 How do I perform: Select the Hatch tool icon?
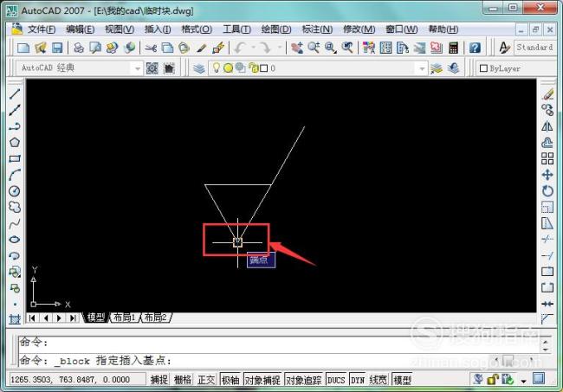point(15,318)
